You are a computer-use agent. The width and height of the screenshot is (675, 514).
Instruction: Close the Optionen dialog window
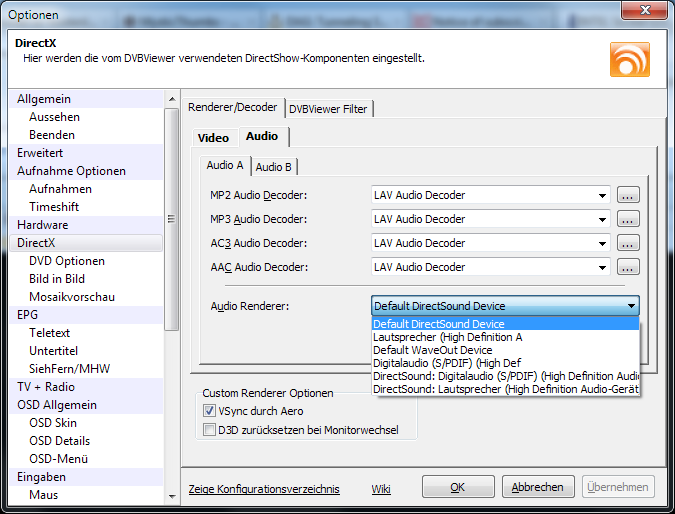(x=645, y=10)
